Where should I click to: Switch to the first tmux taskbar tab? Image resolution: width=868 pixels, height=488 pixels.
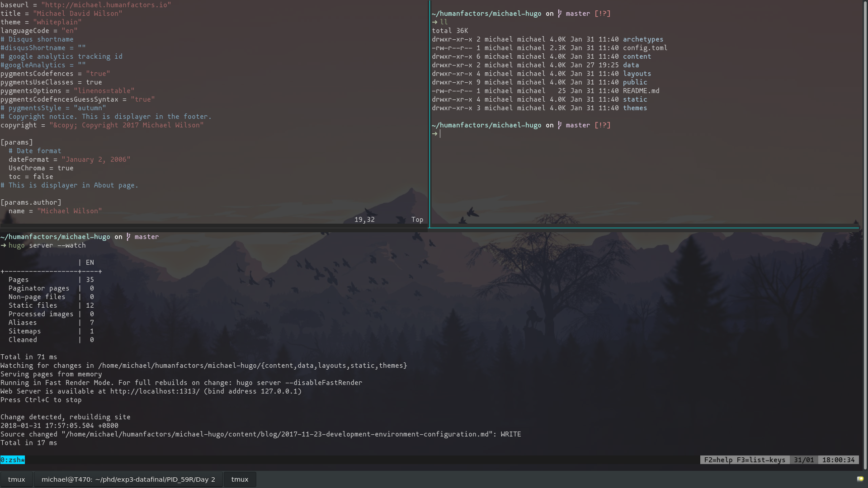click(17, 479)
